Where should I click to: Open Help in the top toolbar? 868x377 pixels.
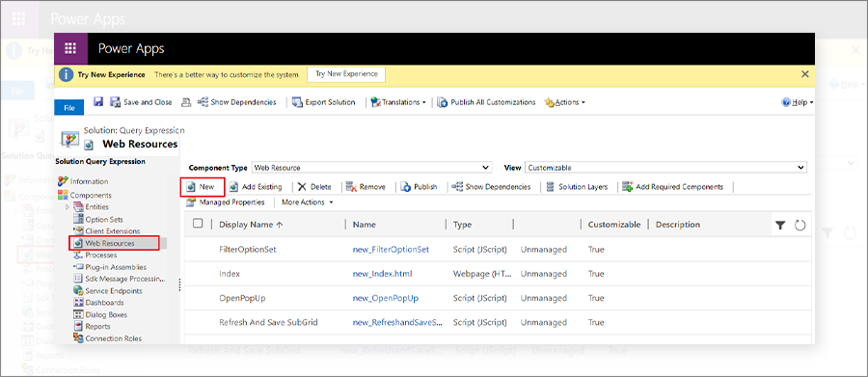click(x=798, y=102)
